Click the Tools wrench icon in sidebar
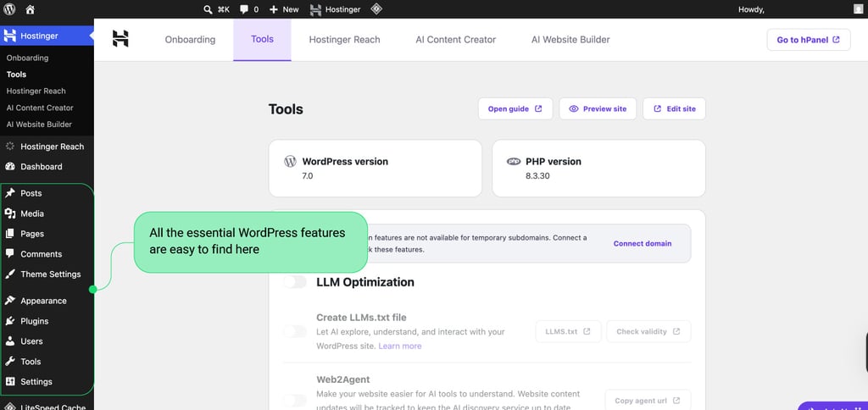The image size is (868, 410). (x=10, y=362)
